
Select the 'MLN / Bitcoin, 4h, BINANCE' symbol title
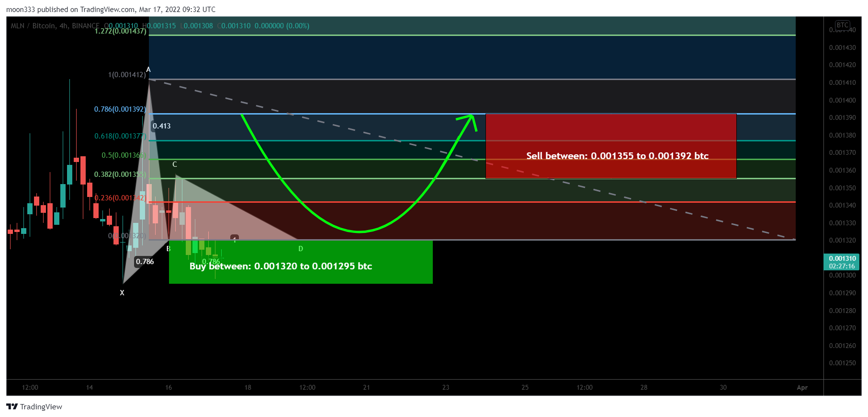55,26
